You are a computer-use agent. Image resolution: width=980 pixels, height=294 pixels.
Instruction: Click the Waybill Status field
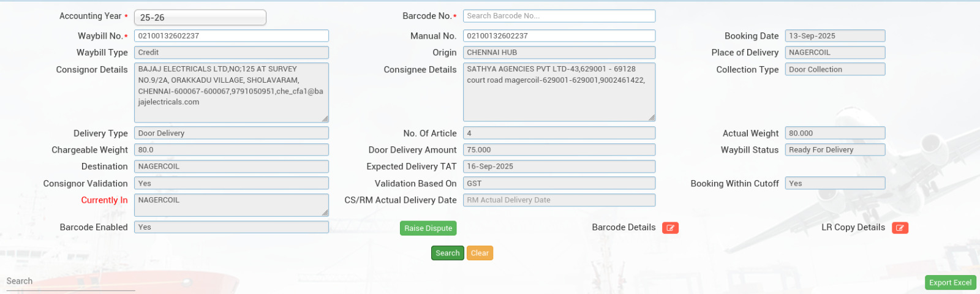pyautogui.click(x=834, y=150)
